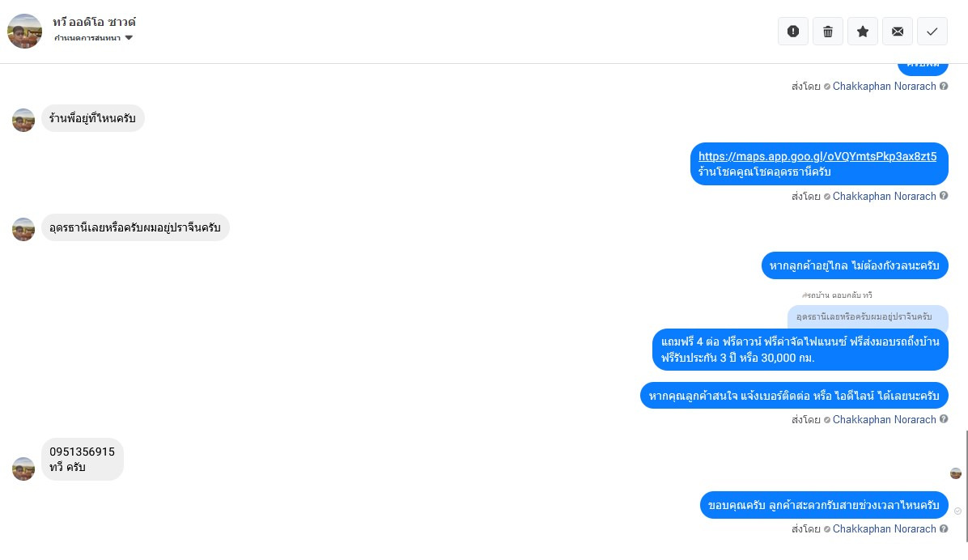Click the exclamation report icon in header
968x560 pixels.
793,32
